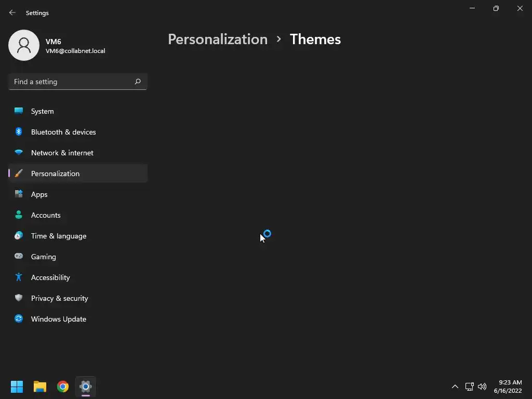This screenshot has width=532, height=399.
Task: Show hidden icons in system tray
Action: tap(455, 387)
